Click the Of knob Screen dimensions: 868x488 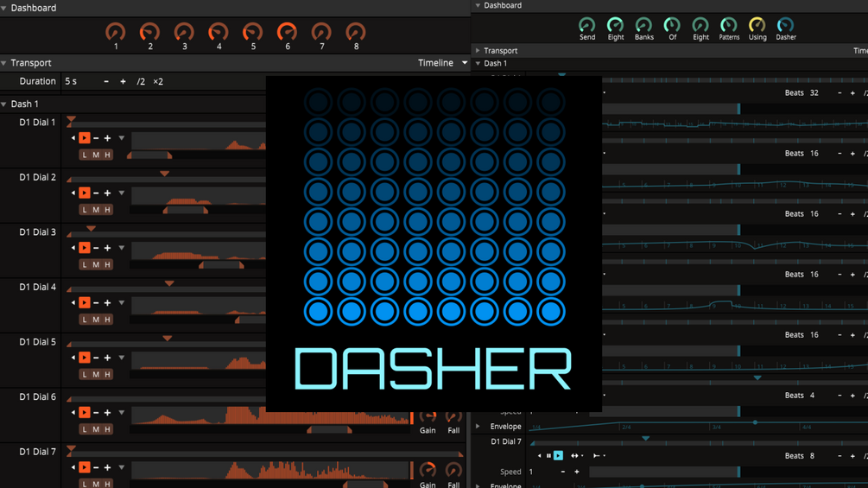[x=672, y=25]
